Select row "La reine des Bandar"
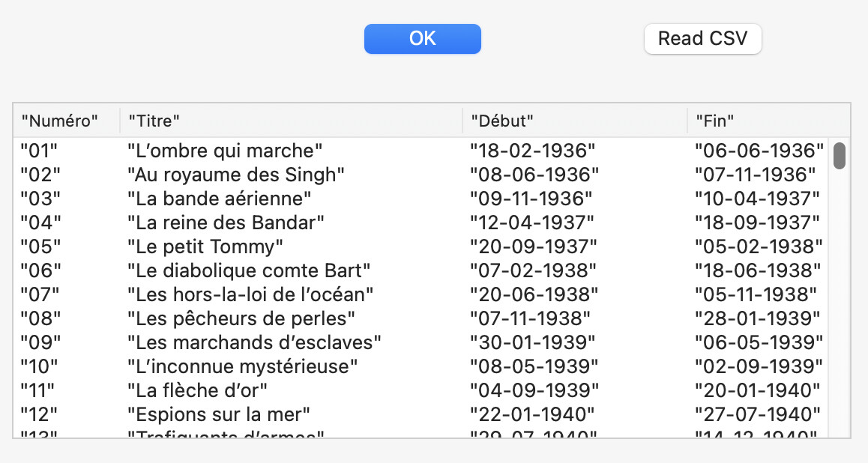The width and height of the screenshot is (868, 463). pyautogui.click(x=226, y=223)
